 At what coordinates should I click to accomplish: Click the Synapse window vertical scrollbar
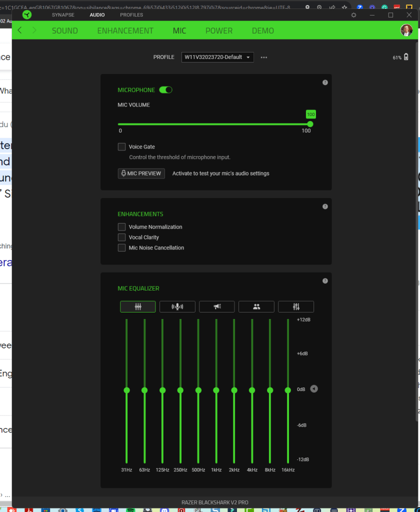416,232
